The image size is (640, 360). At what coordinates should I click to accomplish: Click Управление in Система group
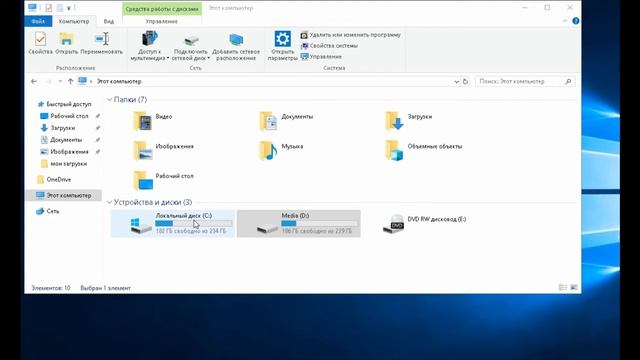point(321,56)
